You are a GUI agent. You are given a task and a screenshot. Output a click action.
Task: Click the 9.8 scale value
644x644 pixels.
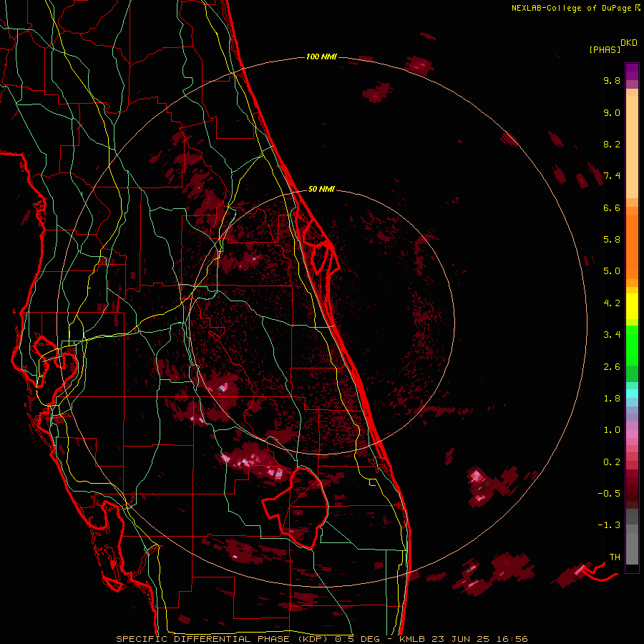pos(612,80)
